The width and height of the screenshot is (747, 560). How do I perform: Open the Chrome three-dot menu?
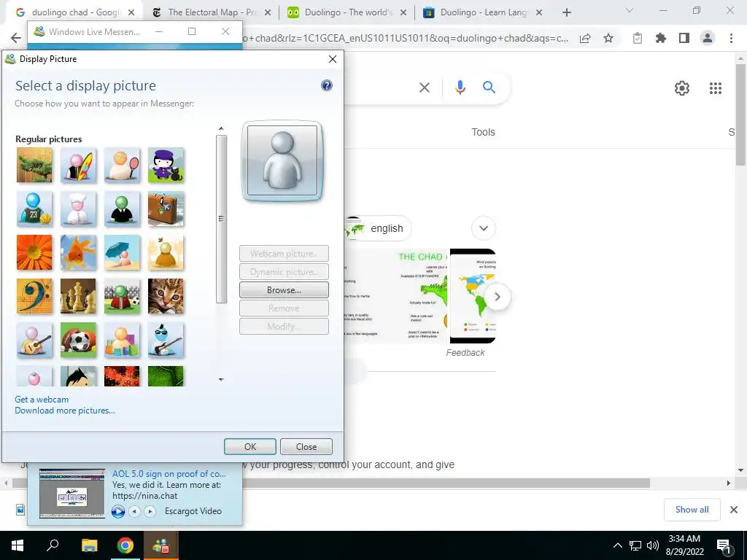731,39
